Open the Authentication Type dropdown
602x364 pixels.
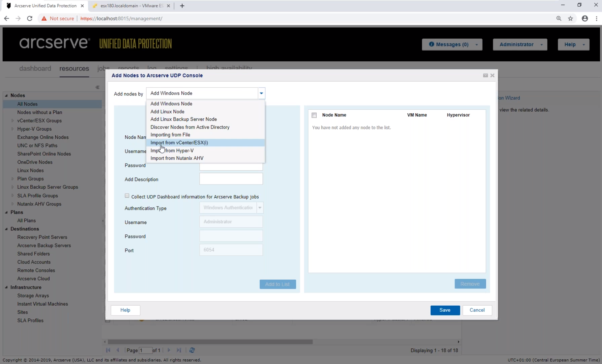(x=260, y=208)
